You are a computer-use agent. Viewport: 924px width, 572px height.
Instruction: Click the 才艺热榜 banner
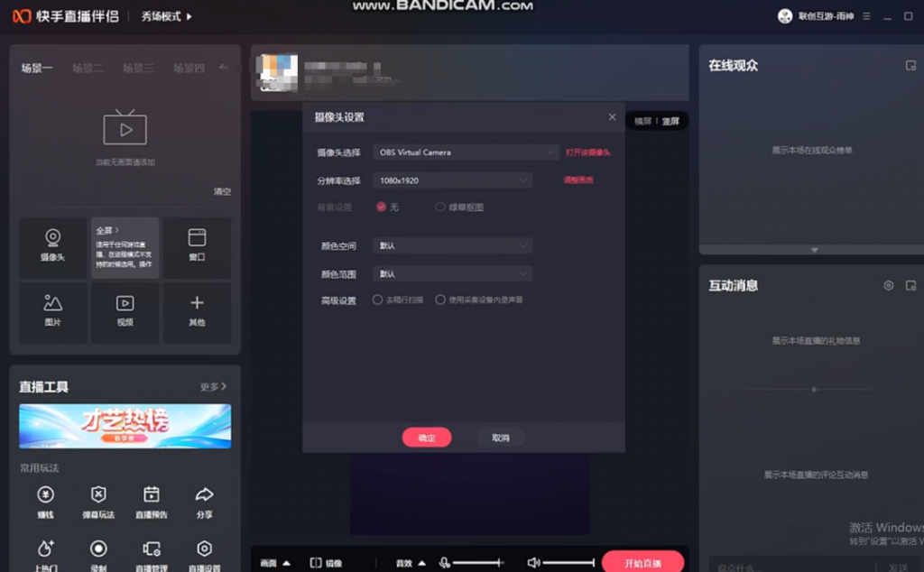coord(125,426)
